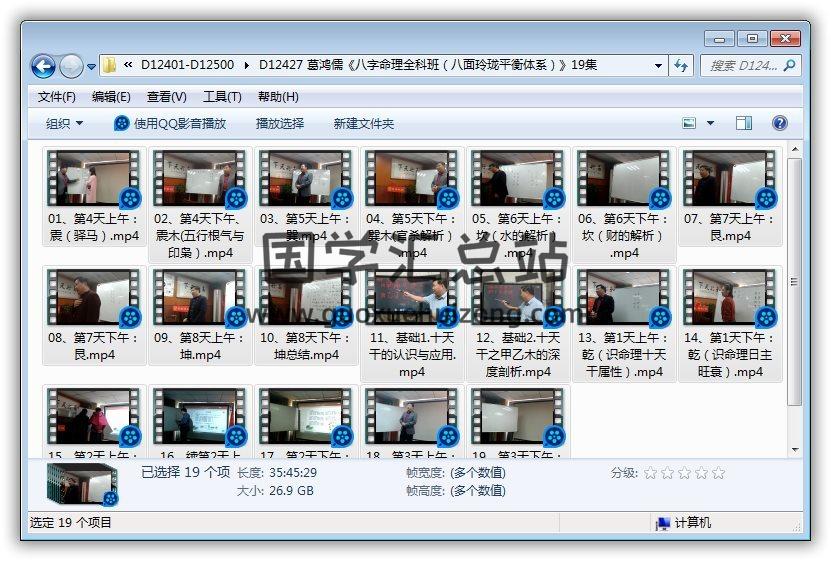Viewport: 831px width, 561px height.
Task: Click the 播放选择 toolbar button
Action: [x=280, y=123]
